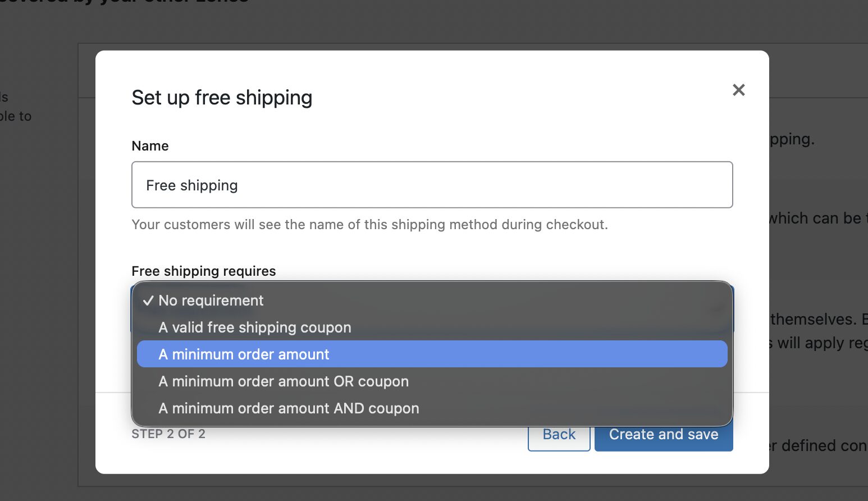Click the "STEP 2 OF 2" indicator
This screenshot has width=868, height=501.
tap(168, 434)
